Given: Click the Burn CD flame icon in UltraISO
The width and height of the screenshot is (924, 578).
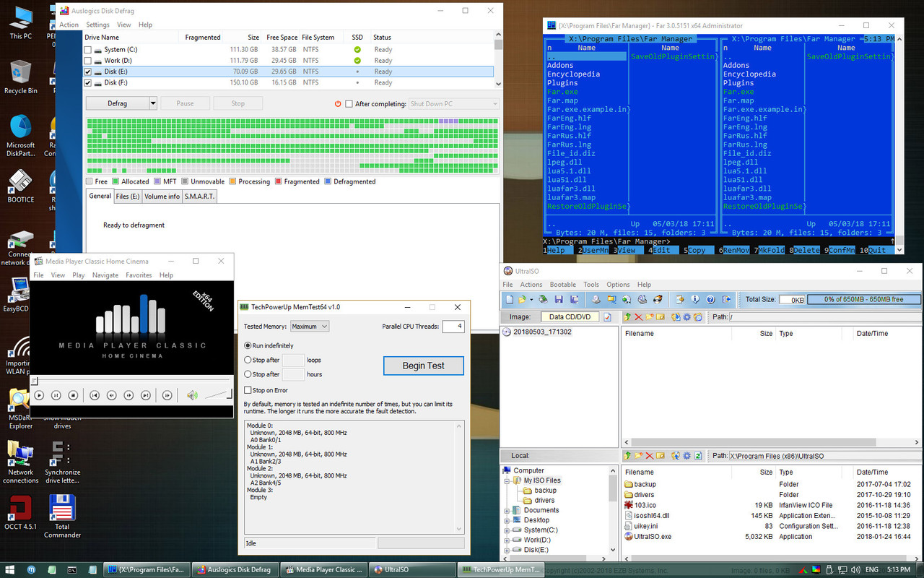Looking at the screenshot, I should point(658,299).
